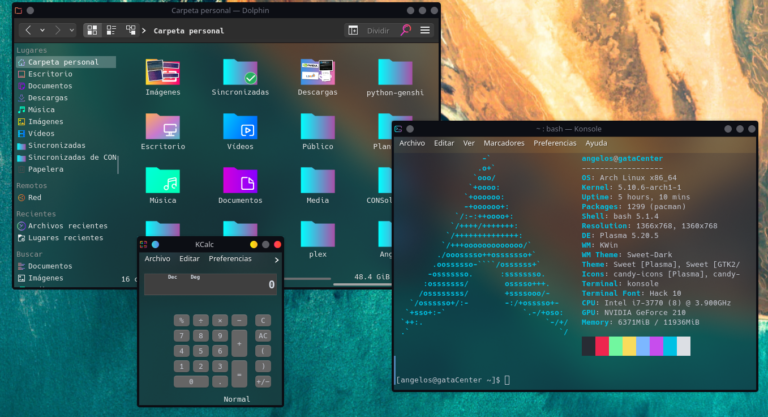Expand breadcrumb arrow before Carpeta personal
Screen dimensions: 768x417
coord(144,31)
